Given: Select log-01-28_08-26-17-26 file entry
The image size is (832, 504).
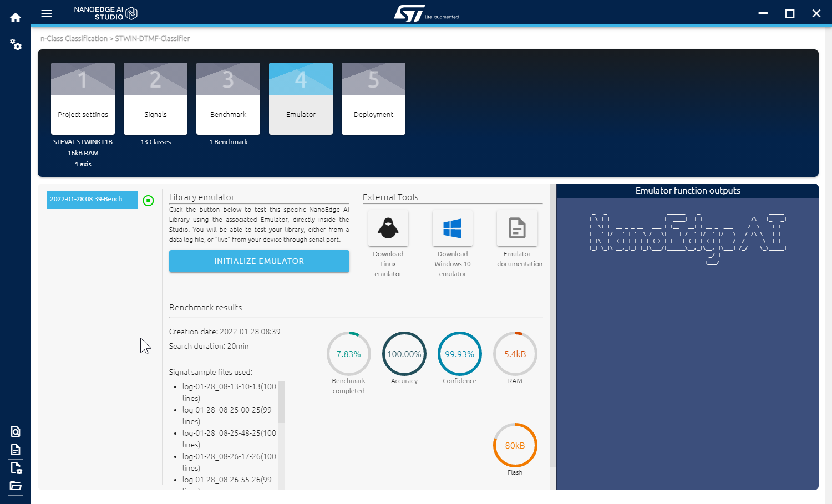Looking at the screenshot, I should point(229,462).
